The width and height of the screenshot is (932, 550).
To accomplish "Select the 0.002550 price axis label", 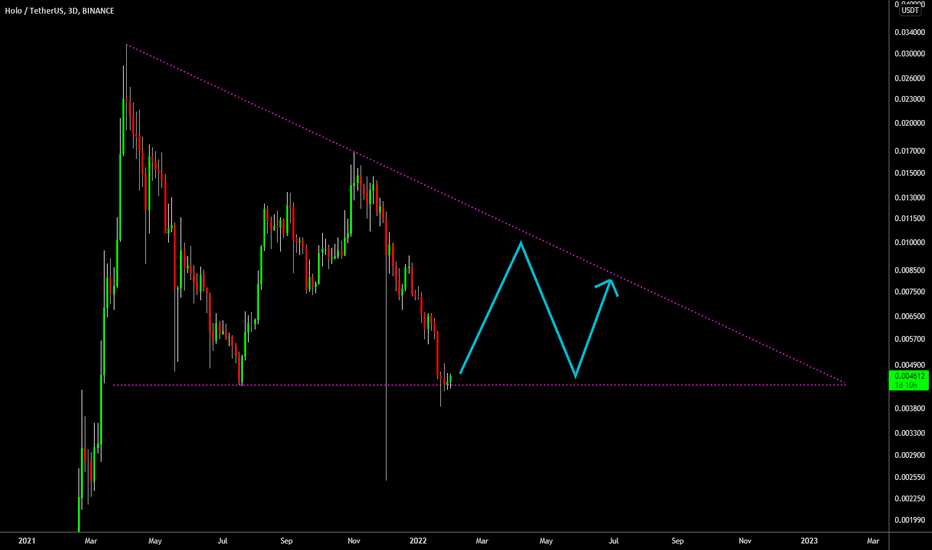I will tap(910, 477).
